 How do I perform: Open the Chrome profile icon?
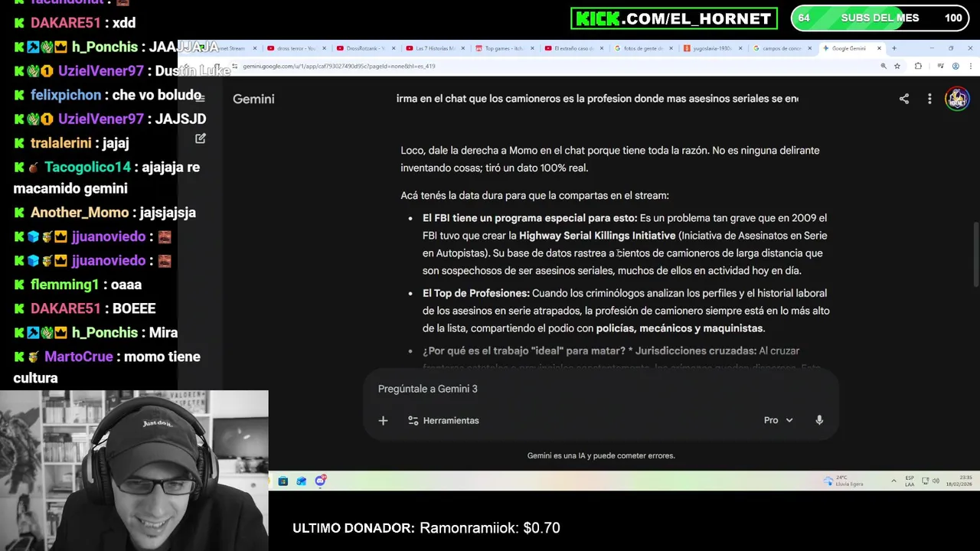956,66
